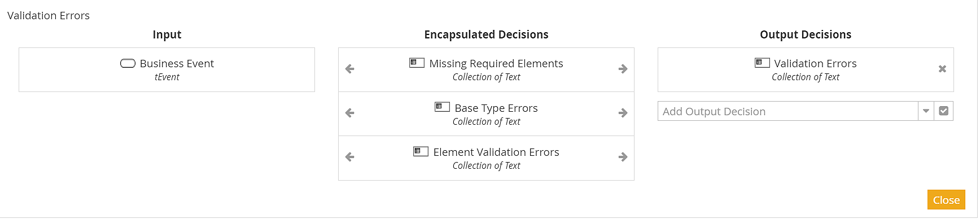980x223 pixels.
Task: Remove Validation Errors output decision with X
Action: tap(942, 69)
